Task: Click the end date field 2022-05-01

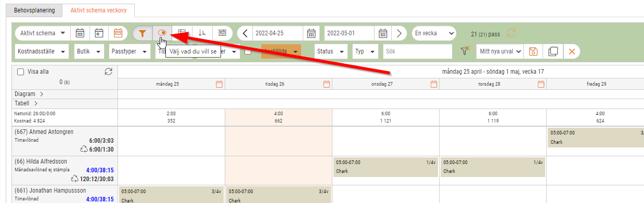Action: (349, 33)
